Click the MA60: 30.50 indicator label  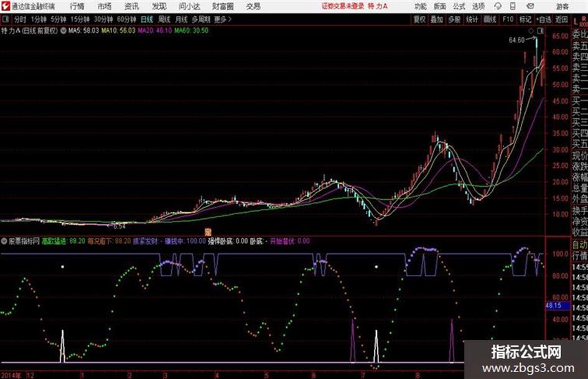point(191,30)
